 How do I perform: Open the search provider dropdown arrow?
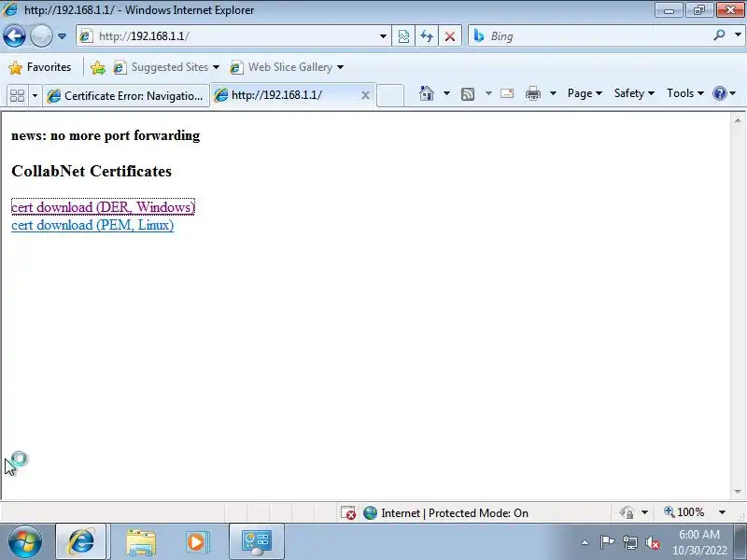[738, 35]
